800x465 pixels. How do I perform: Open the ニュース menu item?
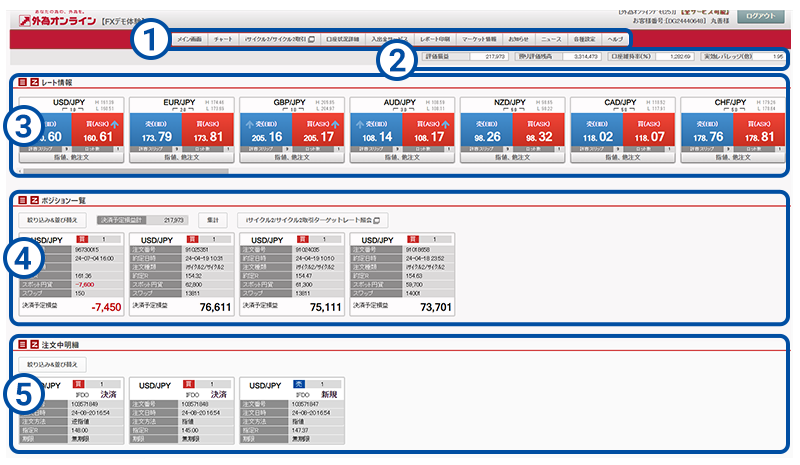coord(551,39)
